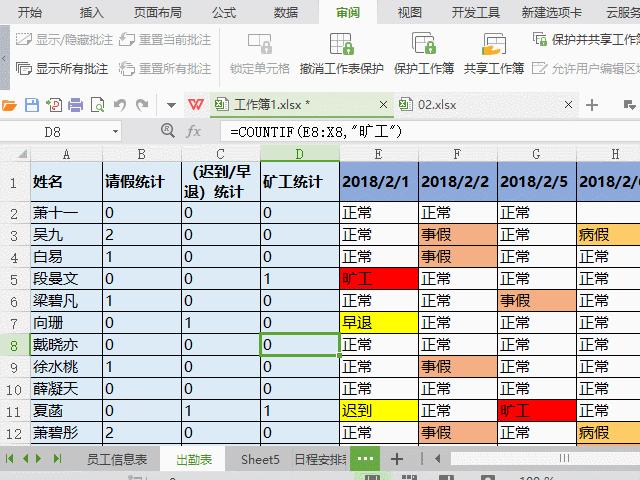Expand quick access toolbar dropdown arrow

pos(171,106)
